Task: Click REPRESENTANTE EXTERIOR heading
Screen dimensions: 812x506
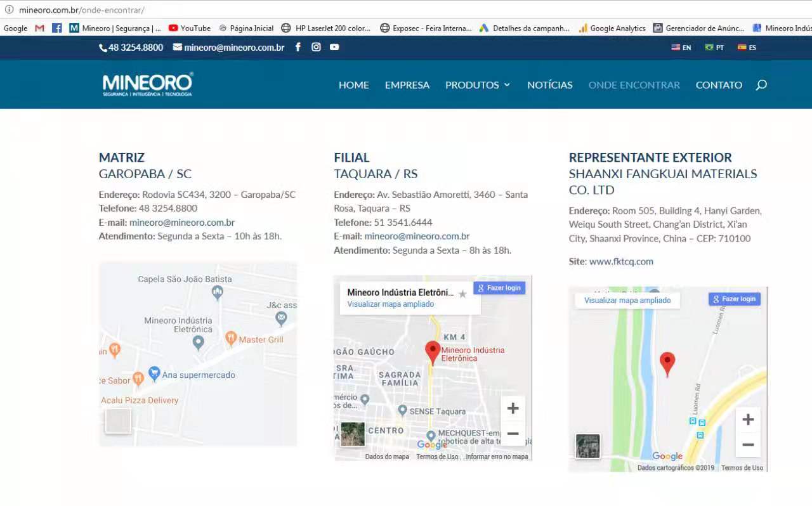Action: [x=650, y=157]
